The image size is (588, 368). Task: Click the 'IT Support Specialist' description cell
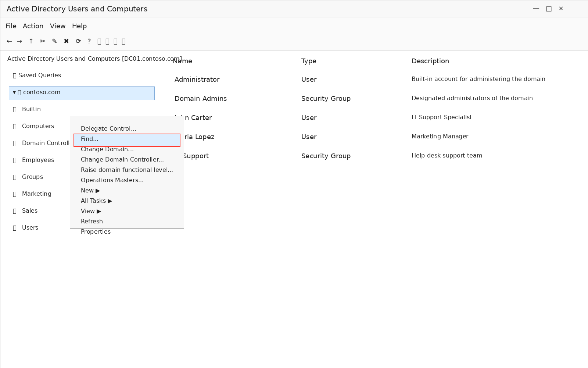[x=441, y=117]
